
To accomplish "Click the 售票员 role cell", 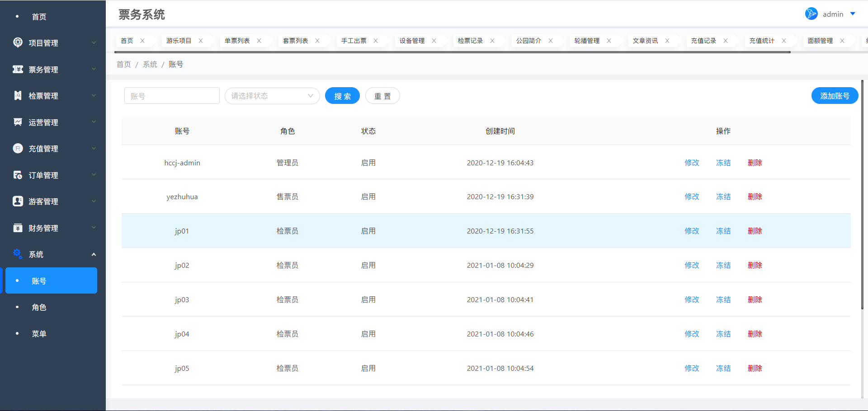I will coord(288,196).
